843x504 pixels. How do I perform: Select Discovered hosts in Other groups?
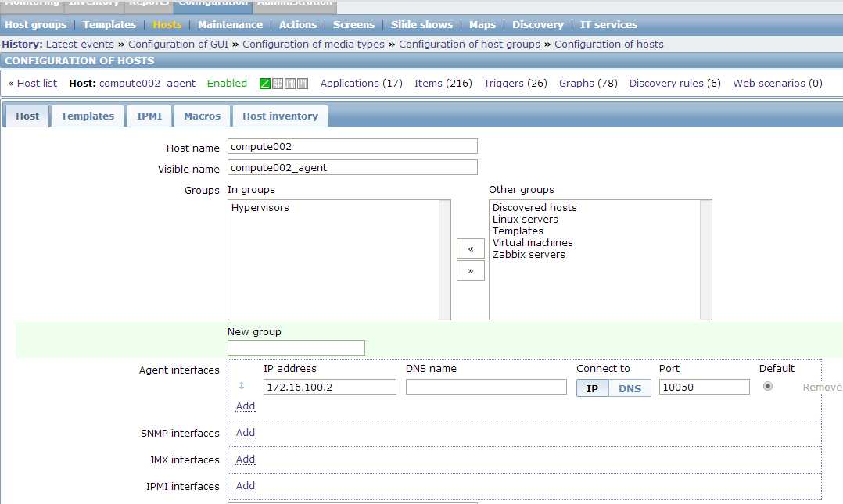pyautogui.click(x=534, y=207)
